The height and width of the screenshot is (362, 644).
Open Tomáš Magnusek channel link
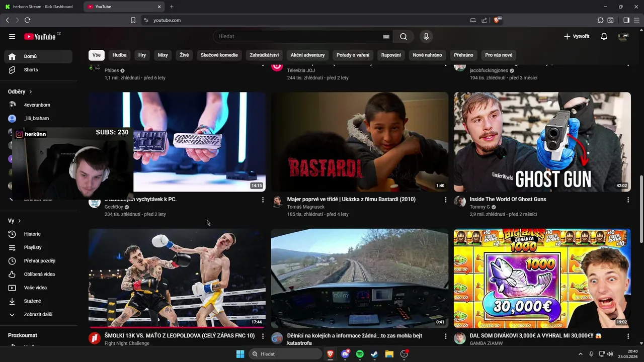(x=306, y=207)
